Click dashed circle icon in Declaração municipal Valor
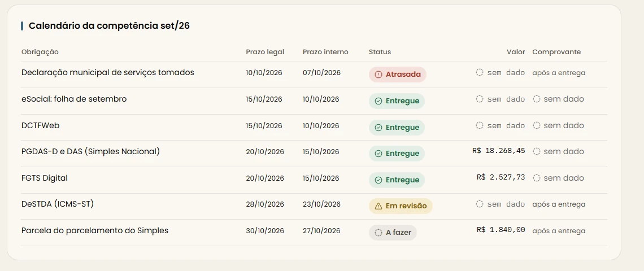Viewport: 644px width, 271px height. click(479, 73)
